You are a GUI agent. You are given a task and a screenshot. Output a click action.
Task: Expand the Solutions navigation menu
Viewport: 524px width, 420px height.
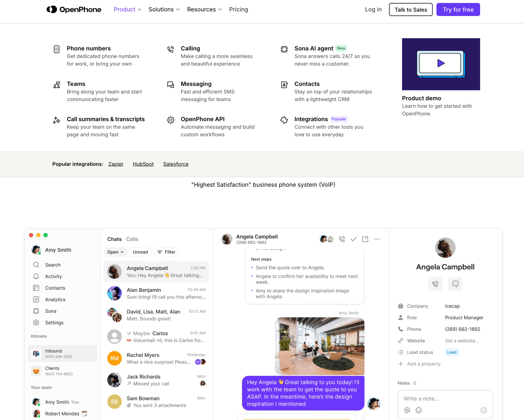164,10
